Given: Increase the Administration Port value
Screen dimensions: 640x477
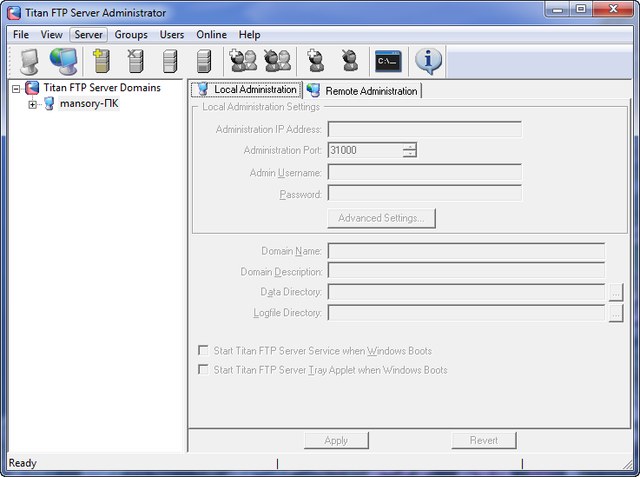Looking at the screenshot, I should [409, 146].
